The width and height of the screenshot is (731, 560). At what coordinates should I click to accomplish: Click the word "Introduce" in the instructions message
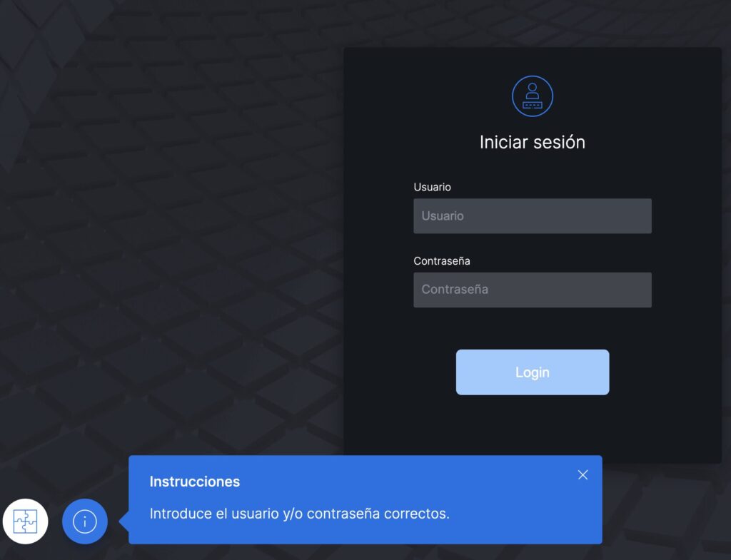coord(181,514)
